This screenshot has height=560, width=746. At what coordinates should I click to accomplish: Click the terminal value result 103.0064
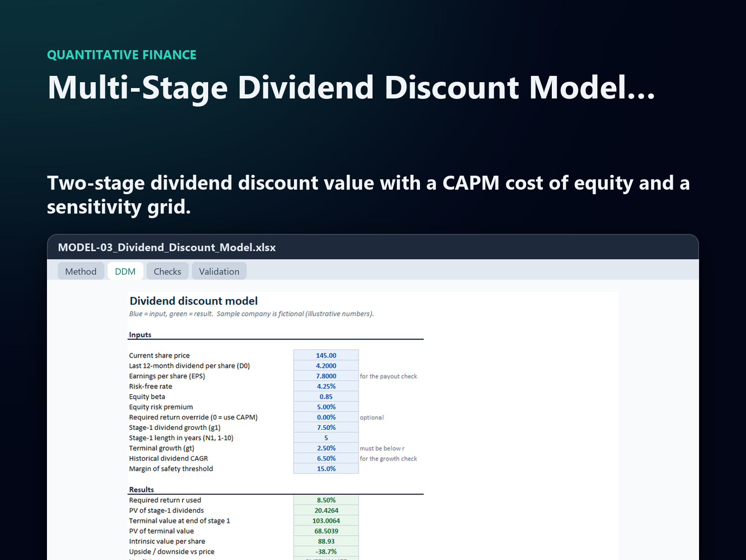point(326,521)
